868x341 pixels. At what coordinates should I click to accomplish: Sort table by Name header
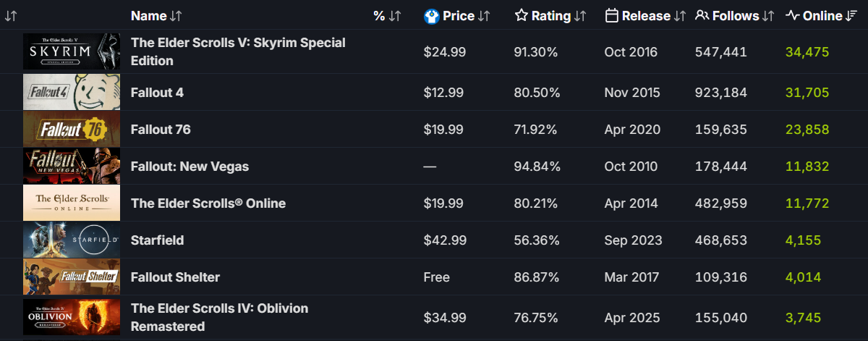coord(149,16)
